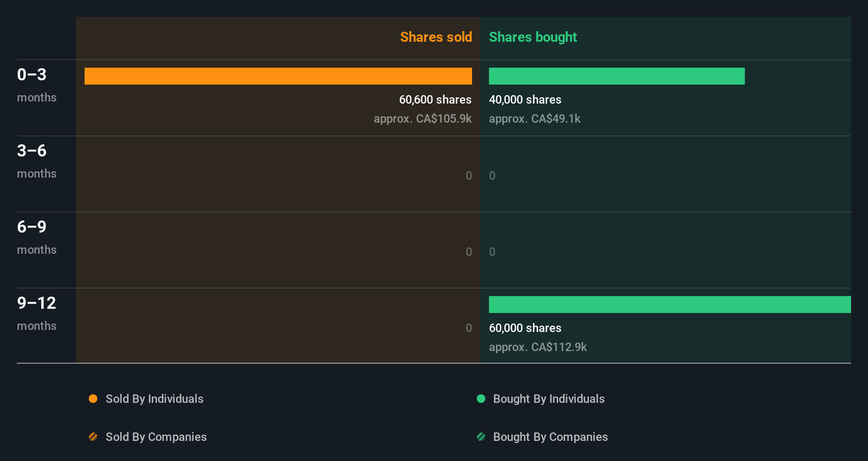This screenshot has width=868, height=461.
Task: Click the bought '0' in 6–9 months row
Action: [x=492, y=252]
